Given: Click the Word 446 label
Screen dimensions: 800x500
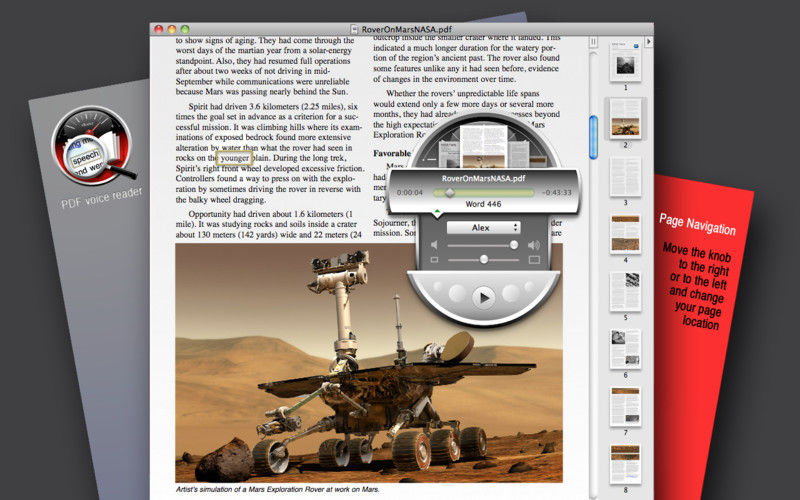Looking at the screenshot, I should [x=483, y=204].
